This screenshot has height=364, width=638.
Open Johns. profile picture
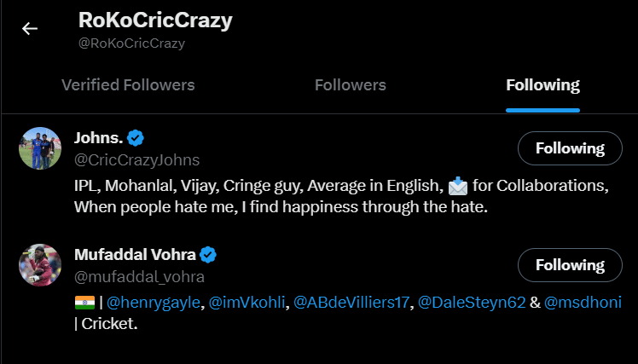[x=39, y=148]
